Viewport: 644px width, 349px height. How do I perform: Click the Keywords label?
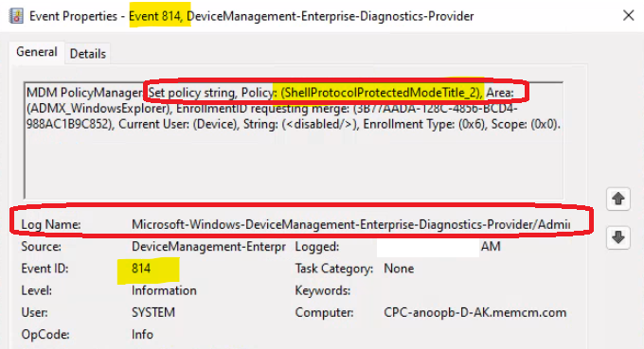322,290
